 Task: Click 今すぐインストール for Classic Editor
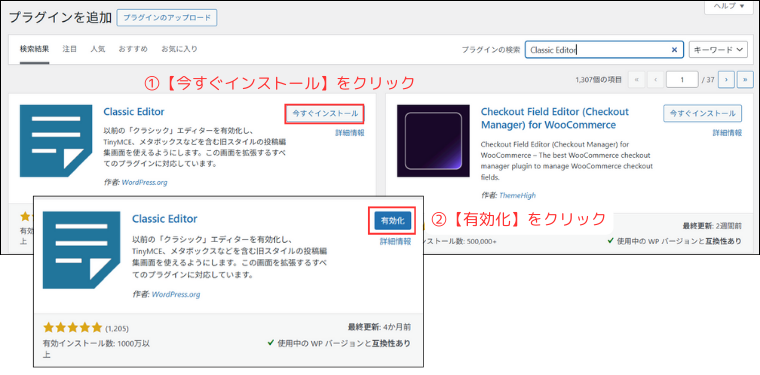pyautogui.click(x=325, y=114)
